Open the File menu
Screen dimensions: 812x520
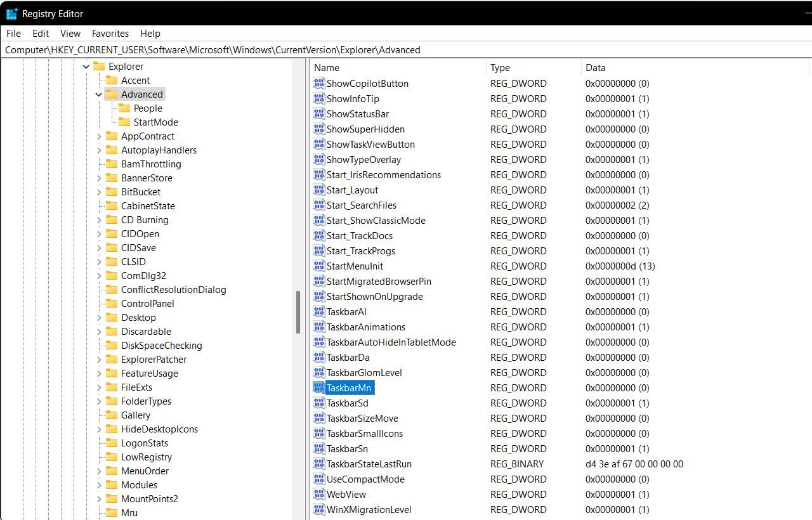pyautogui.click(x=13, y=33)
